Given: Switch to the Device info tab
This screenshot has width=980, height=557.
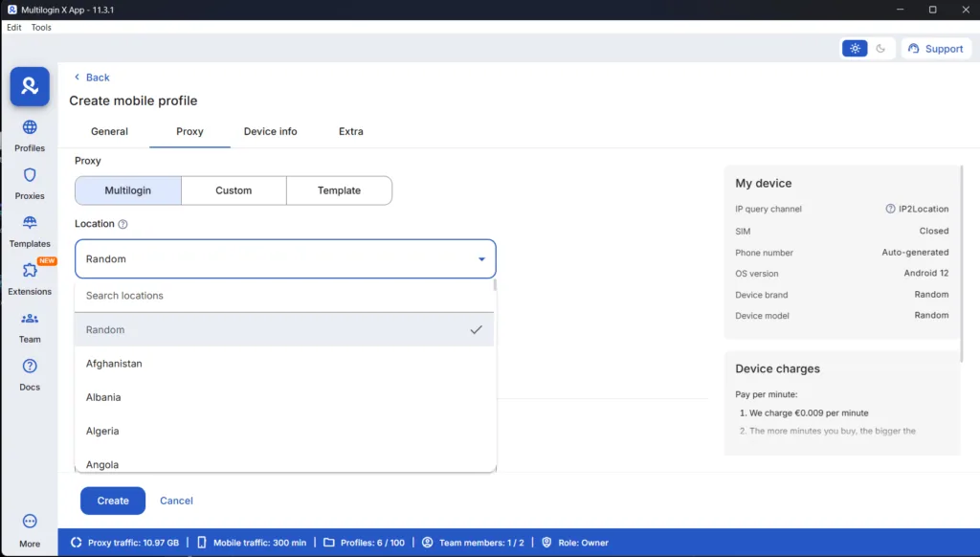Looking at the screenshot, I should pos(270,131).
